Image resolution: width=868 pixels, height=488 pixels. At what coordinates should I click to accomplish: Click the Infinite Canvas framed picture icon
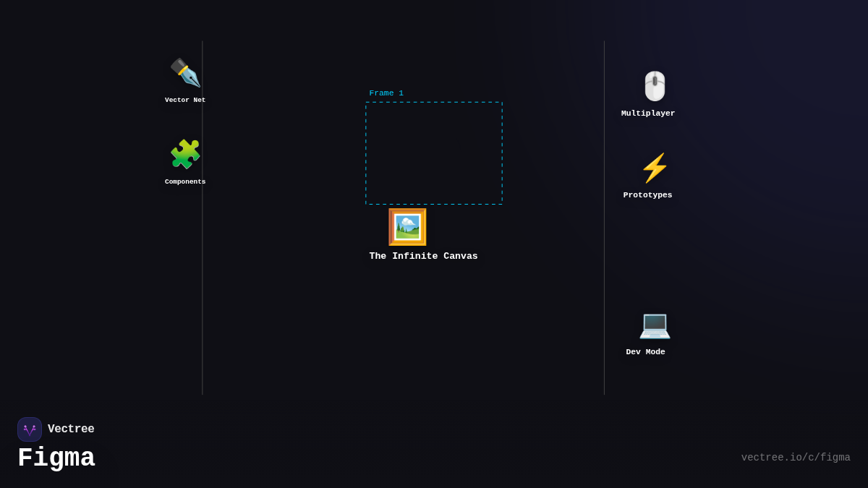pyautogui.click(x=407, y=227)
